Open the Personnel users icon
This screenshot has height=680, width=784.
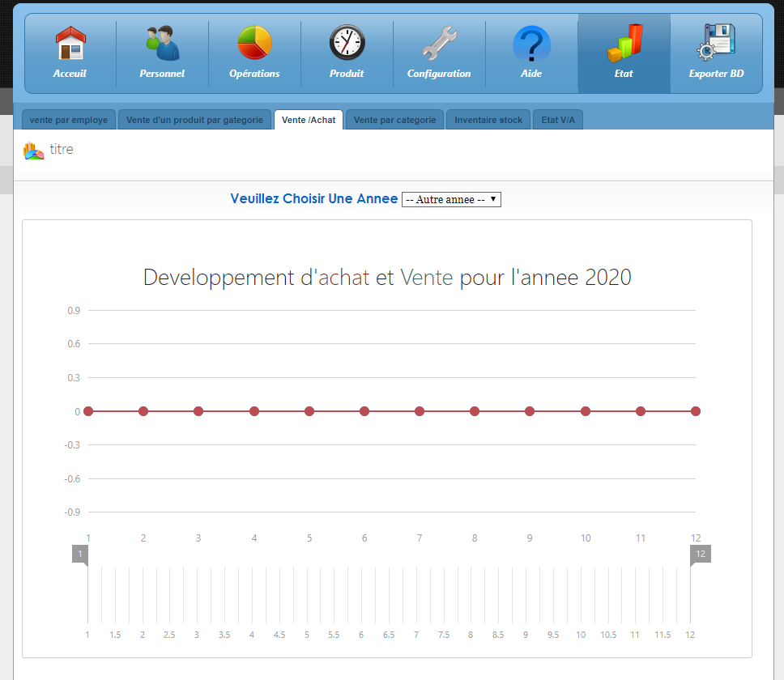162,44
